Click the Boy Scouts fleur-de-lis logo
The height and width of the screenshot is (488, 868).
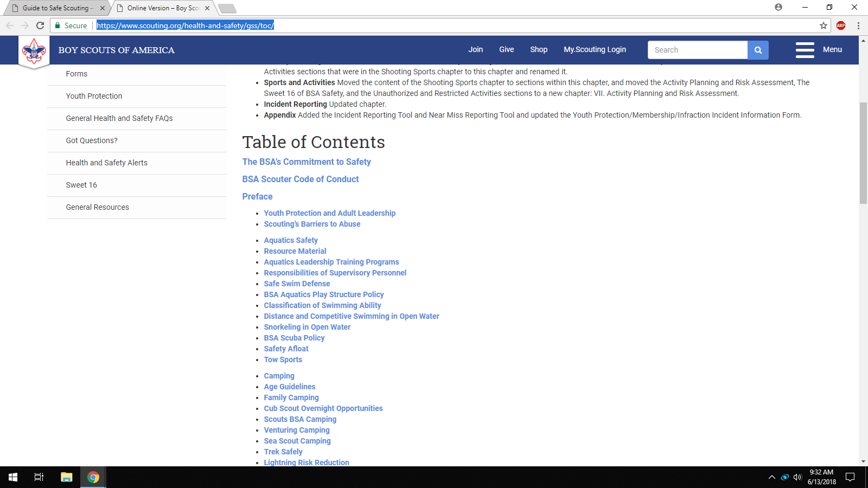[34, 52]
